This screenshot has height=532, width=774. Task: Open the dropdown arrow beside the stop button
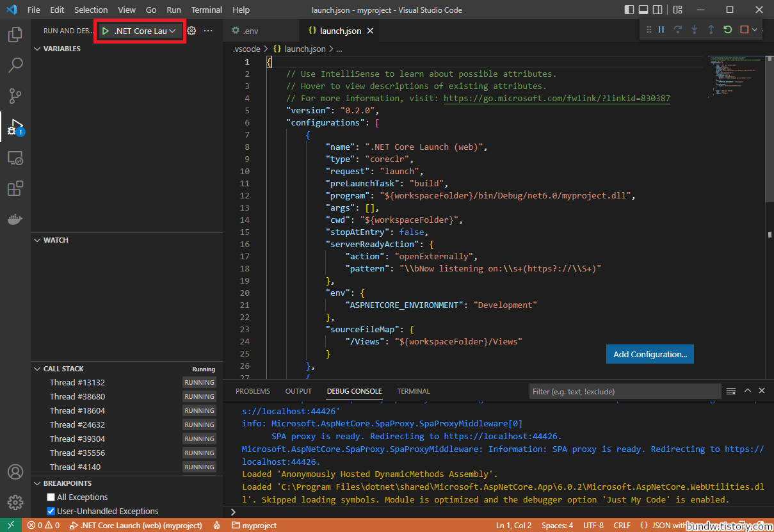click(x=755, y=29)
